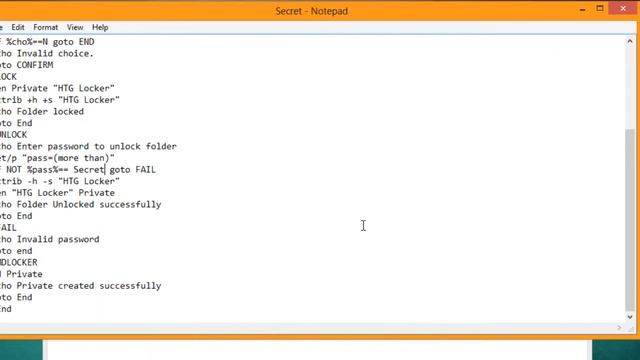Click the vertical scrollbar up arrow
Screen dimensions: 640x360
click(x=630, y=41)
